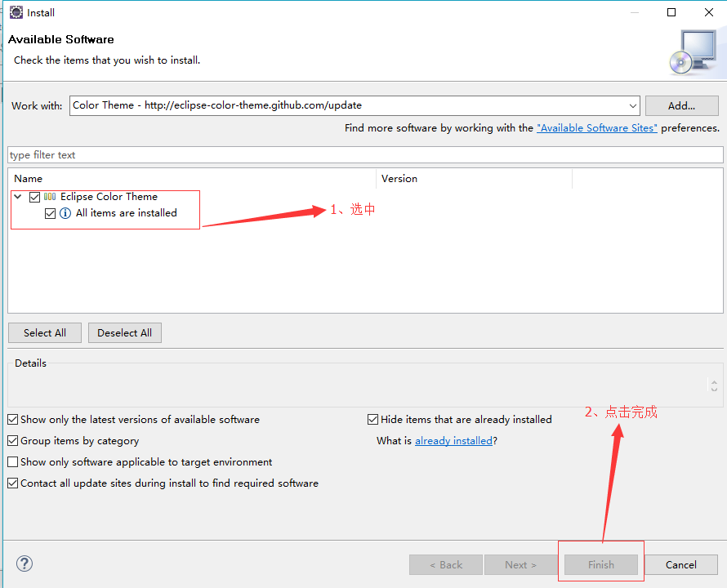Maximize the Install window

point(671,12)
